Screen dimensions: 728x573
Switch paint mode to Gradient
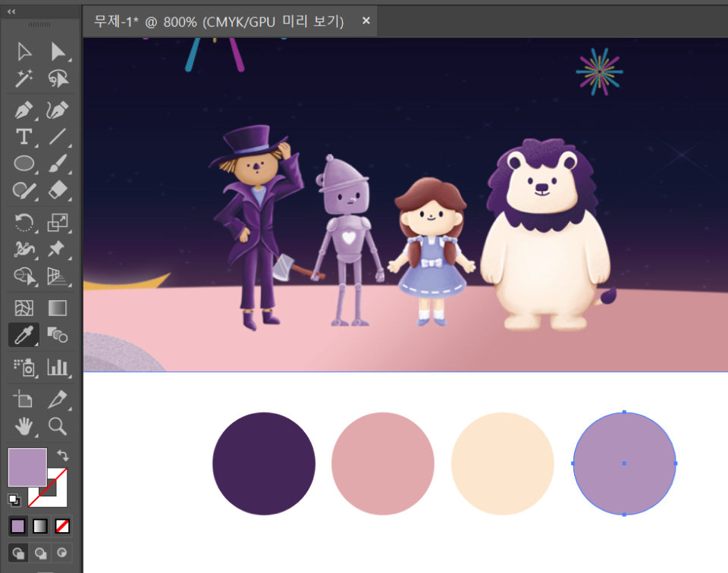(x=40, y=526)
